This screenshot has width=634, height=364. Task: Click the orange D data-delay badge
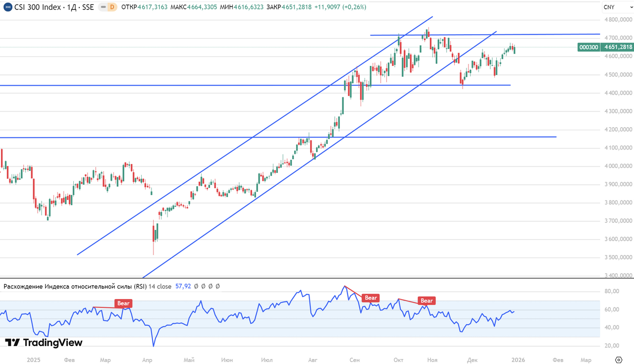(x=111, y=7)
